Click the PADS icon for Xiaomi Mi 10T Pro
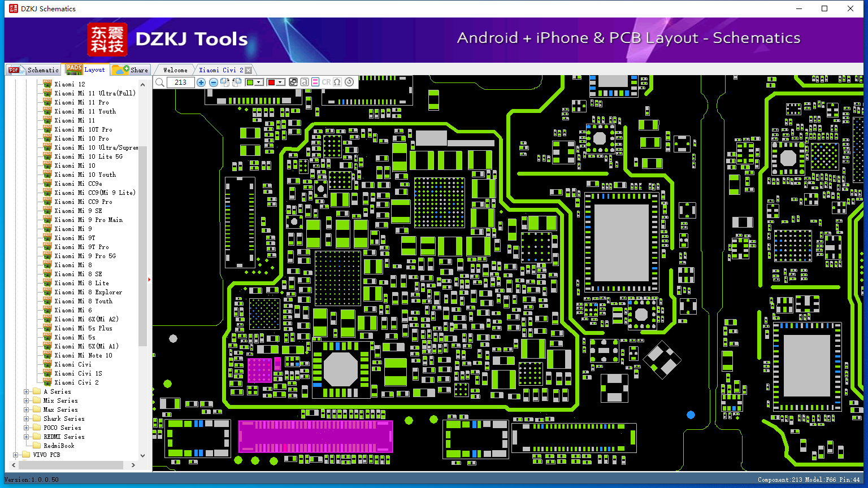The width and height of the screenshot is (868, 488). pyautogui.click(x=47, y=129)
